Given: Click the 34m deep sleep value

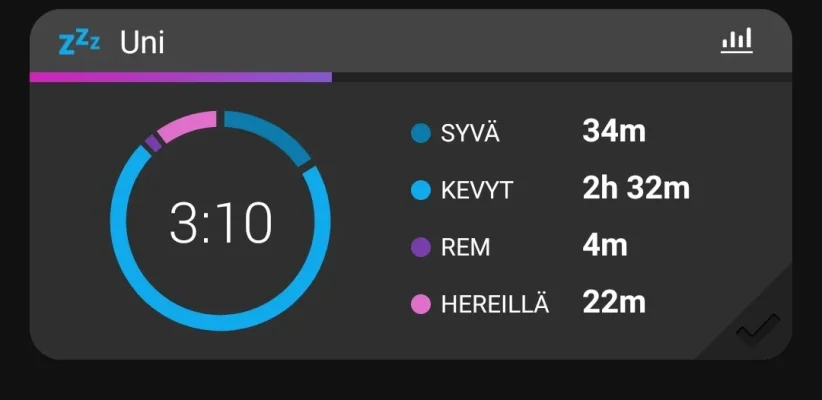Looking at the screenshot, I should point(614,131).
